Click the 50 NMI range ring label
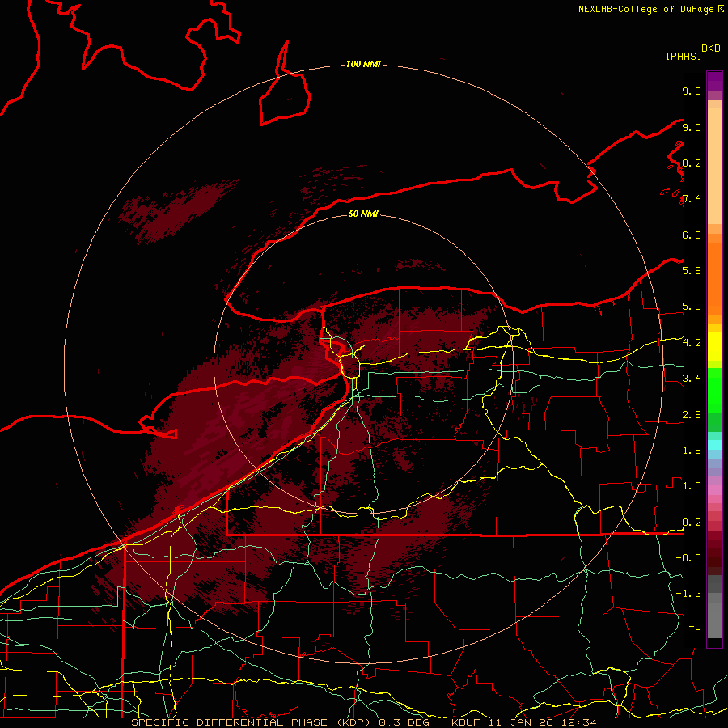Image resolution: width=728 pixels, height=728 pixels. [x=363, y=214]
